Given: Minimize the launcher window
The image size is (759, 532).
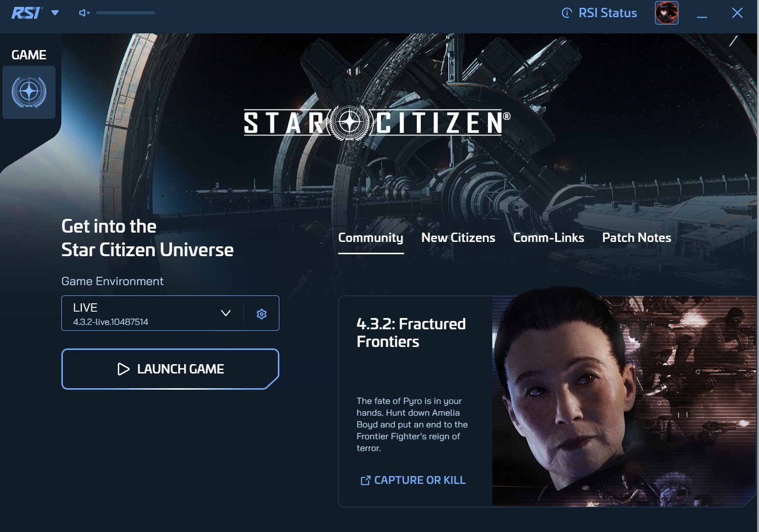Looking at the screenshot, I should pos(702,14).
